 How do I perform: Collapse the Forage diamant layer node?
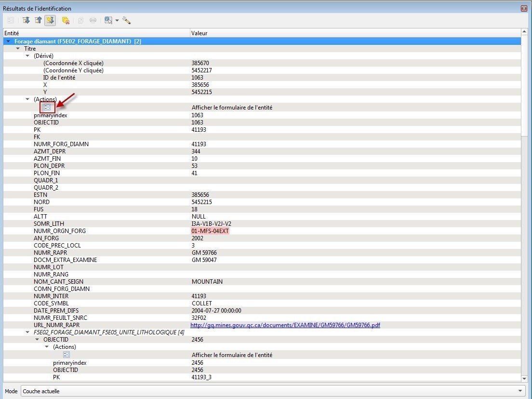click(9, 41)
